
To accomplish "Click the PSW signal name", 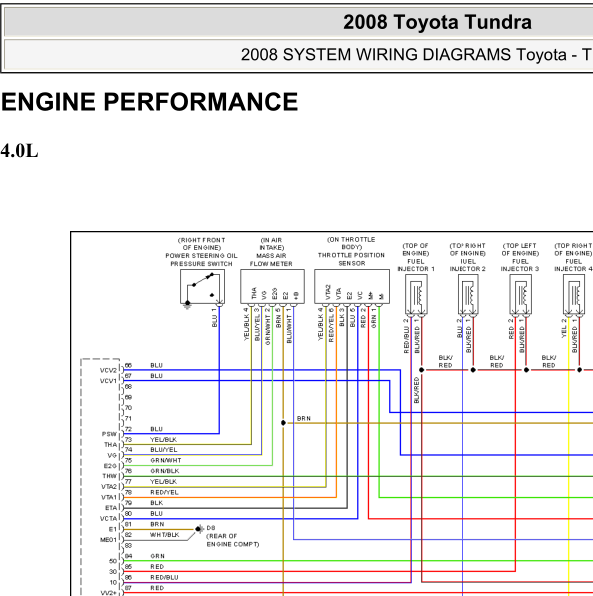I will coord(109,434).
